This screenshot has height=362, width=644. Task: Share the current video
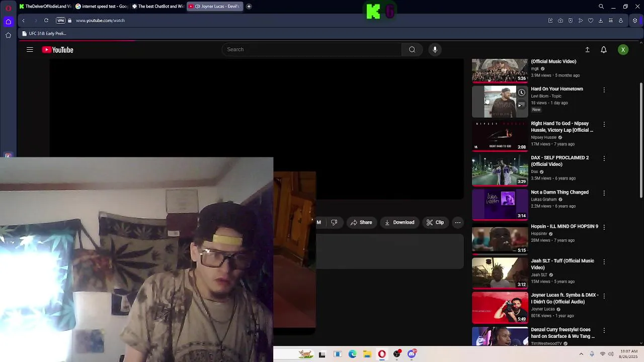click(x=361, y=222)
